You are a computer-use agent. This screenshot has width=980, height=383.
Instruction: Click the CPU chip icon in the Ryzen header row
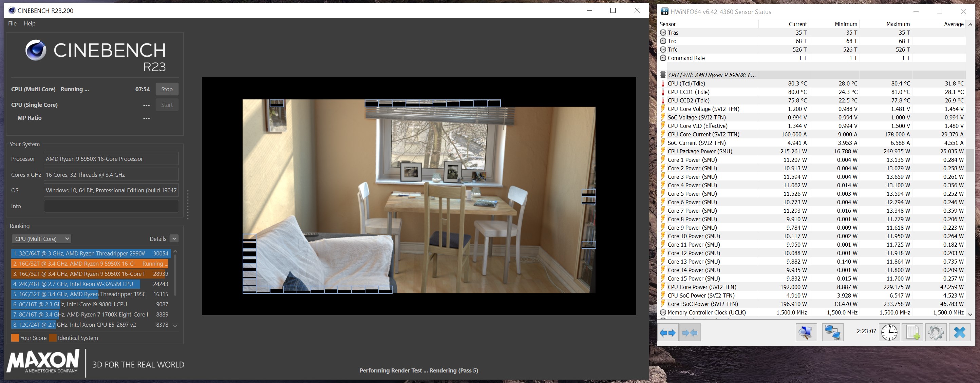663,75
